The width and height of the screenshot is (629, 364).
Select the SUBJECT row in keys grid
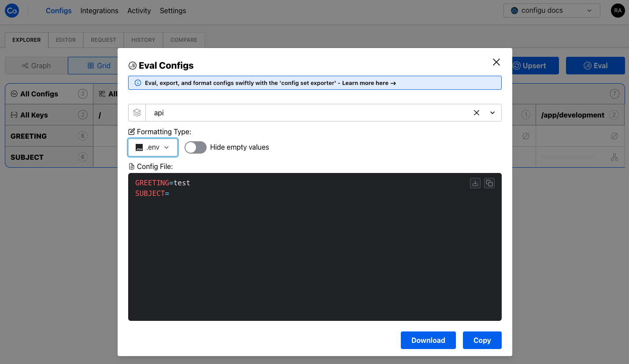49,157
